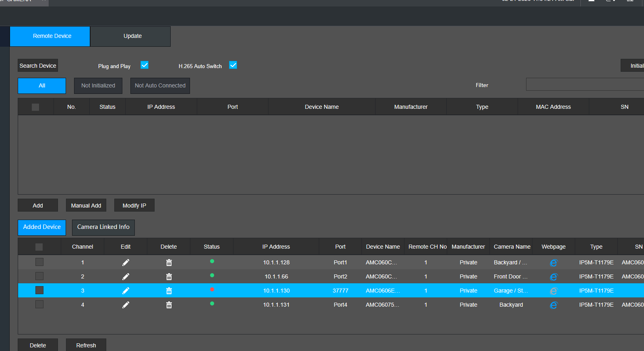Screen dimensions: 644x351
Task: Click the trash icon for channel 3
Action: click(x=169, y=291)
